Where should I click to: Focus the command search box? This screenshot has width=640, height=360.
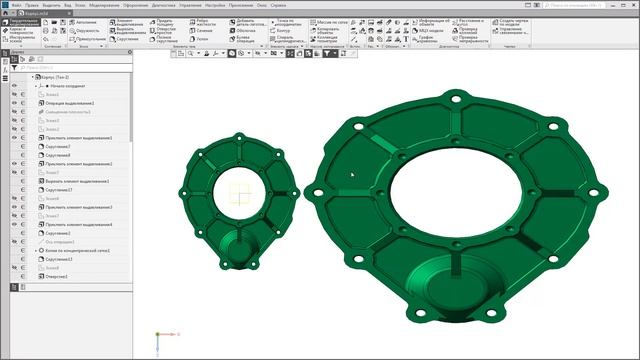point(573,5)
